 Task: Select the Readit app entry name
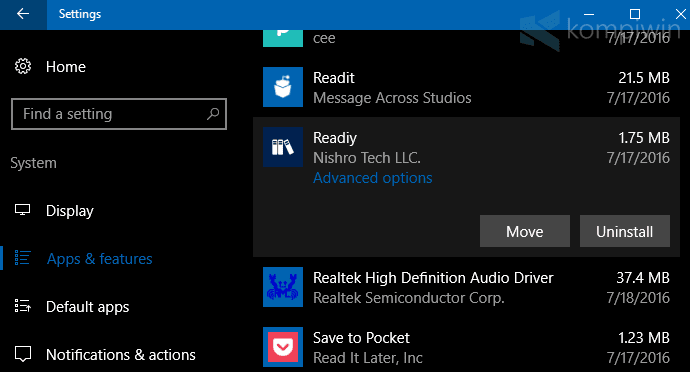click(334, 78)
